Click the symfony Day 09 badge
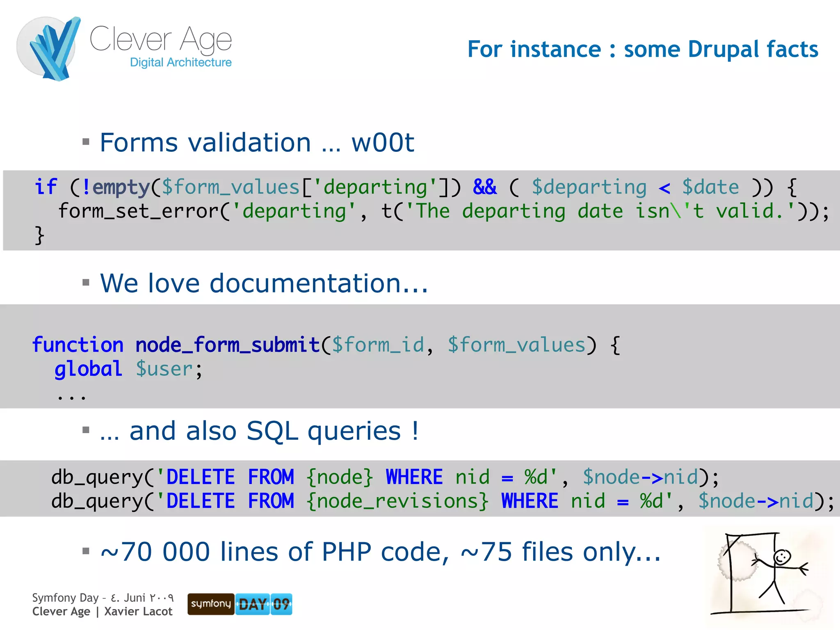 click(240, 604)
